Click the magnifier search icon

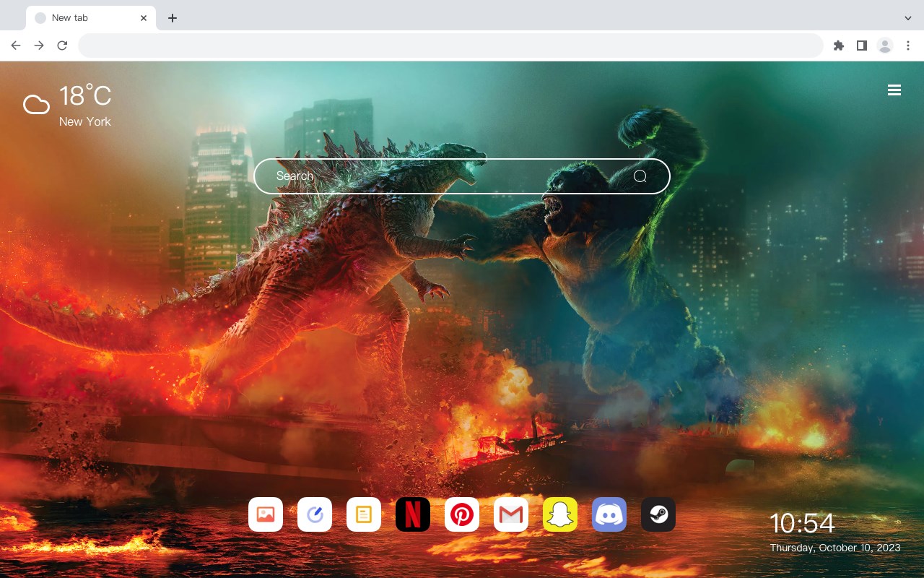tap(640, 176)
